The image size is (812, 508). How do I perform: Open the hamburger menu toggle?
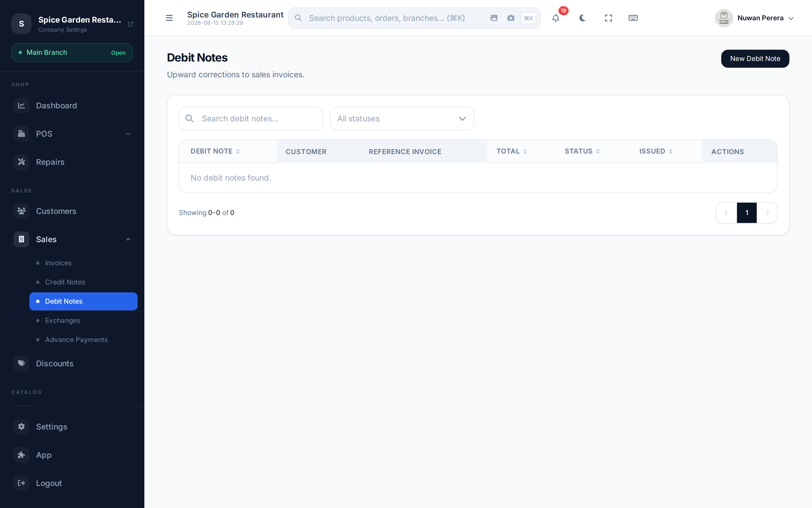tap(169, 18)
